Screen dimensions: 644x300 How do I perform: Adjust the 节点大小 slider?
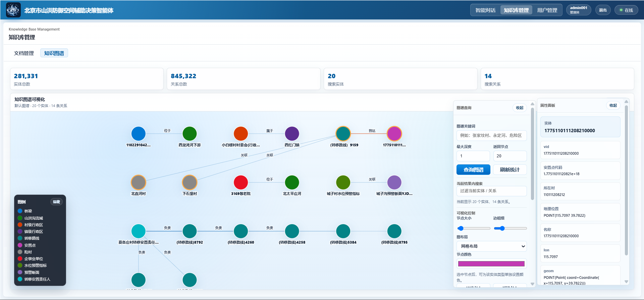tap(473, 228)
